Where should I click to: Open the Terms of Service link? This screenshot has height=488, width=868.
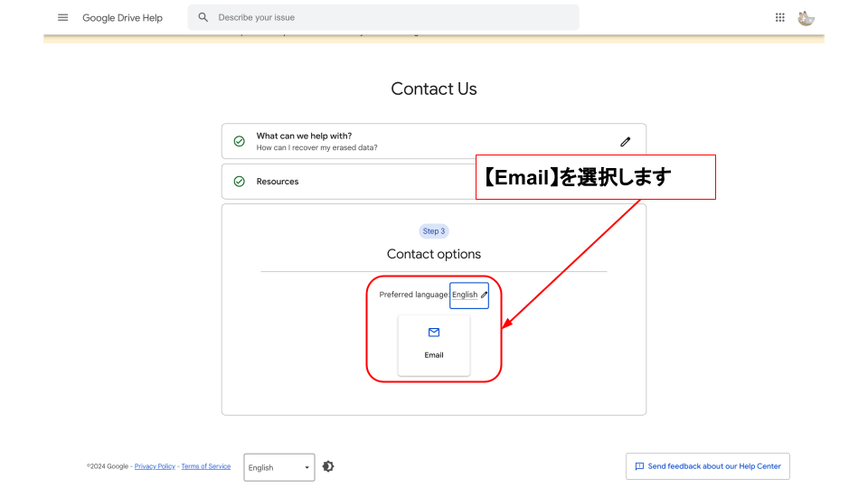click(205, 466)
